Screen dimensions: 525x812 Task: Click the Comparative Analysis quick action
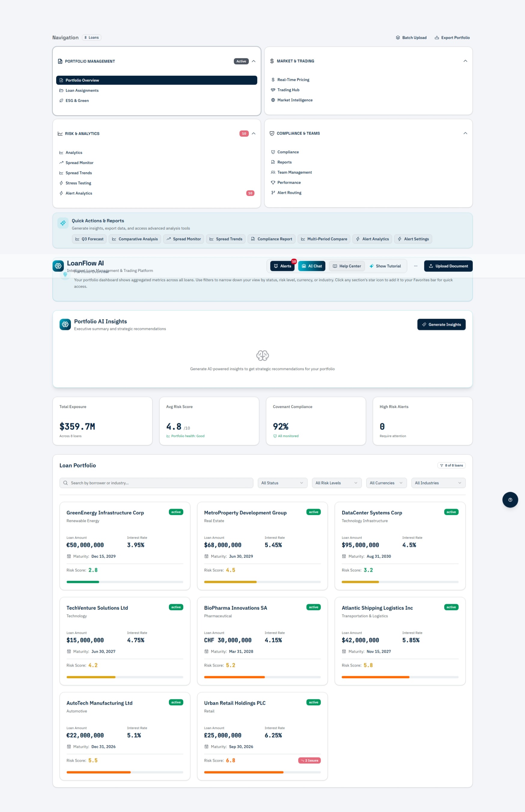135,239
